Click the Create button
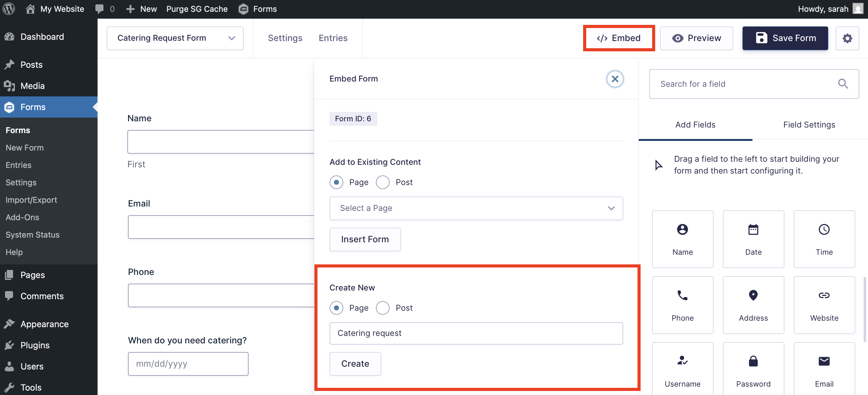 click(355, 364)
